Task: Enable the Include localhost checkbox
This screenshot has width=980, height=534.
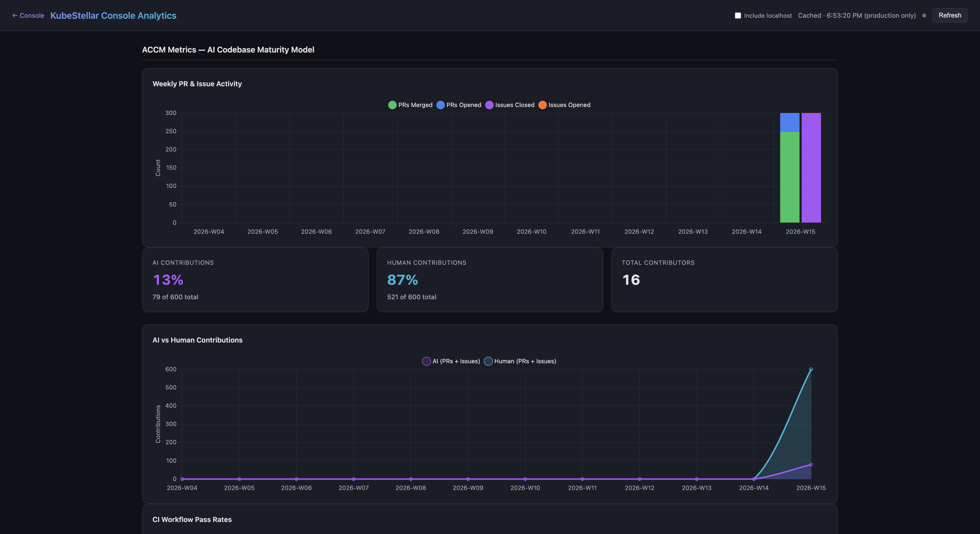Action: [x=738, y=15]
